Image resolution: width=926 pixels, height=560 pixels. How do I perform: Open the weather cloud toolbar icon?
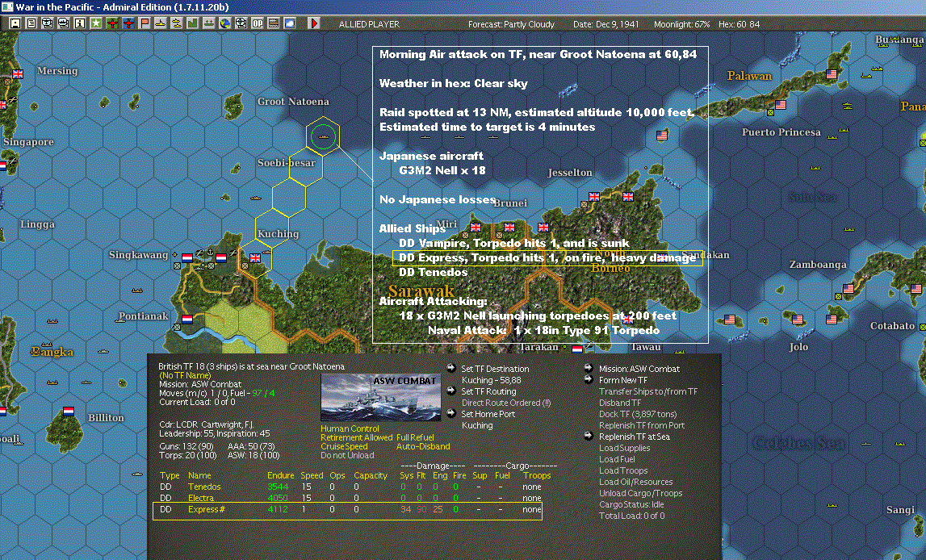[289, 23]
